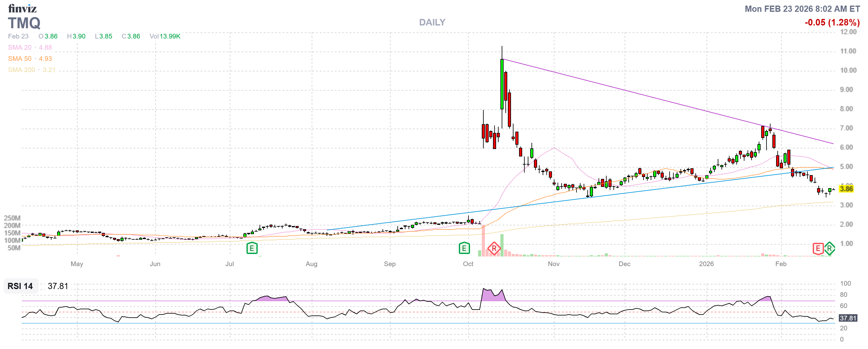Click the green October earnings E marker

click(464, 248)
